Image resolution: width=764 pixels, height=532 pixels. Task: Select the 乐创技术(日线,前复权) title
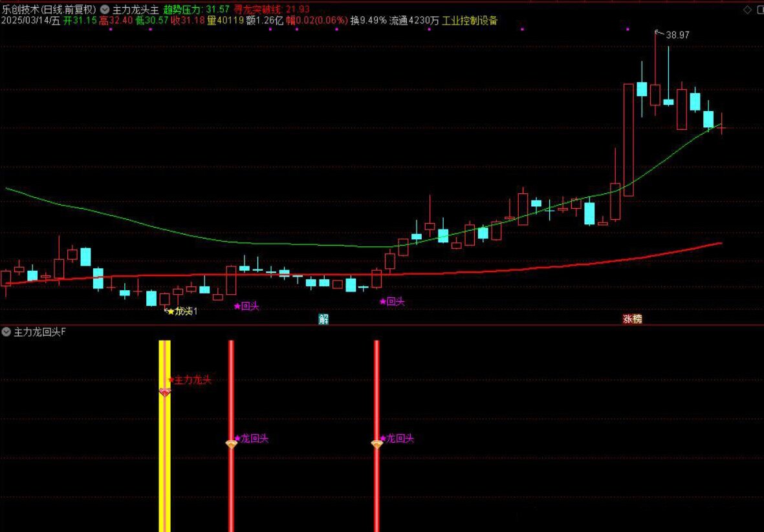pyautogui.click(x=49, y=9)
